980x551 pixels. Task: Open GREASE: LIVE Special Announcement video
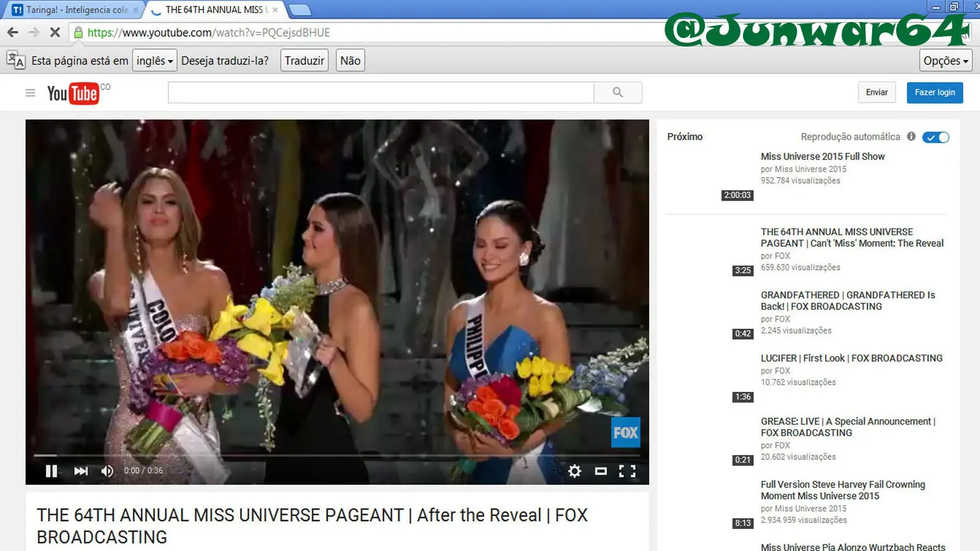848,427
